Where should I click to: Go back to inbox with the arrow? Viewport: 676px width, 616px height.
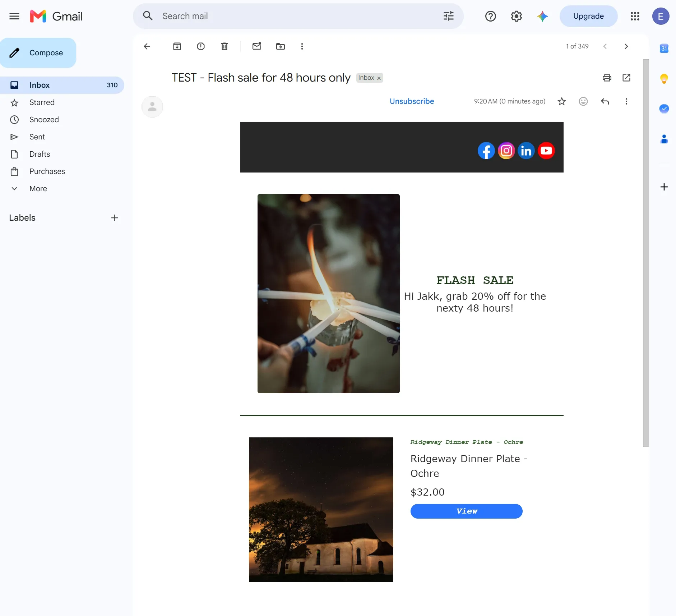point(147,46)
